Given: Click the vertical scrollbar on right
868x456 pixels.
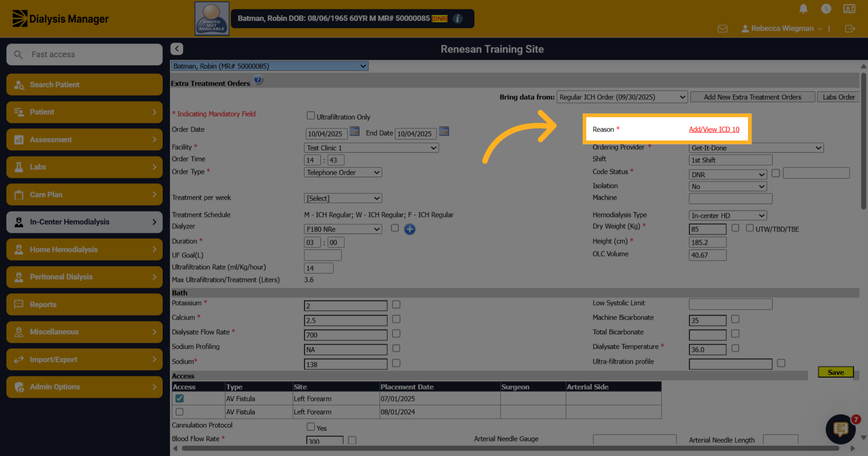Looking at the screenshot, I should (863, 141).
